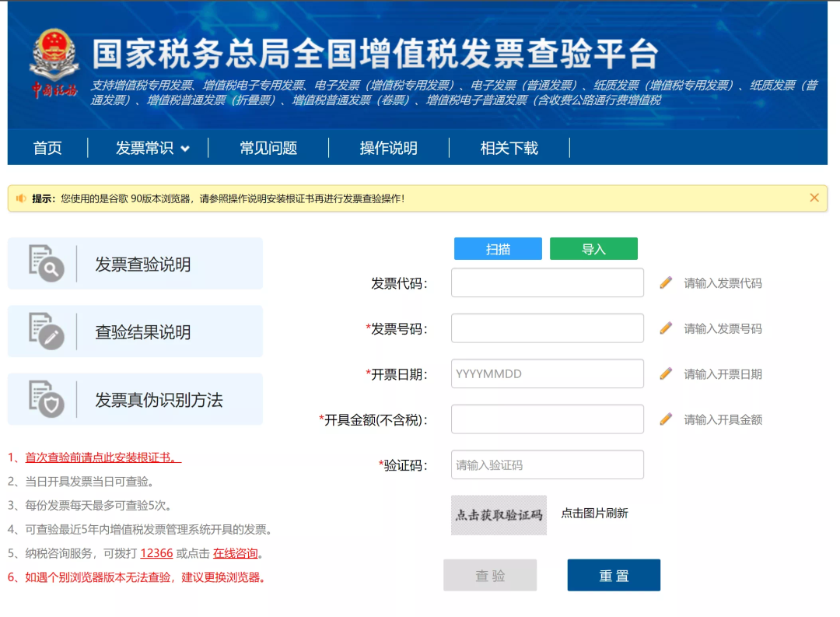Focus the 开票日期 YYYYMMDD input field

coord(548,373)
